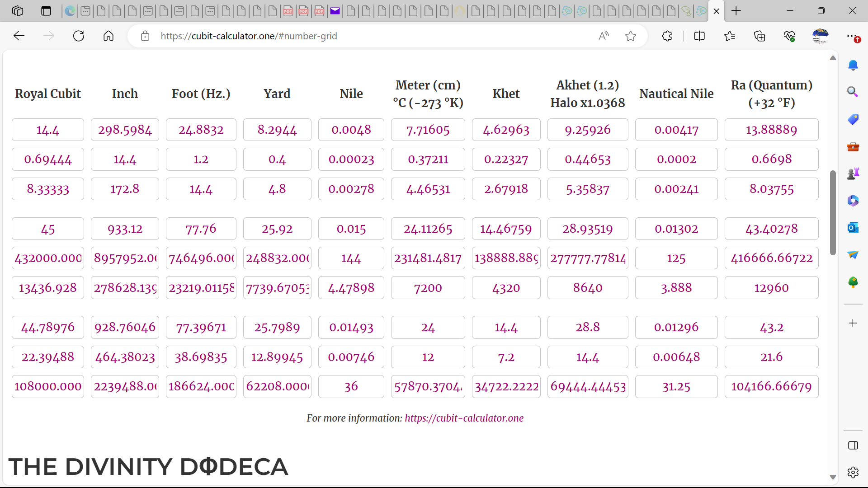868x488 pixels.
Task: Open Outlook icon in sidebar
Action: tap(853, 228)
